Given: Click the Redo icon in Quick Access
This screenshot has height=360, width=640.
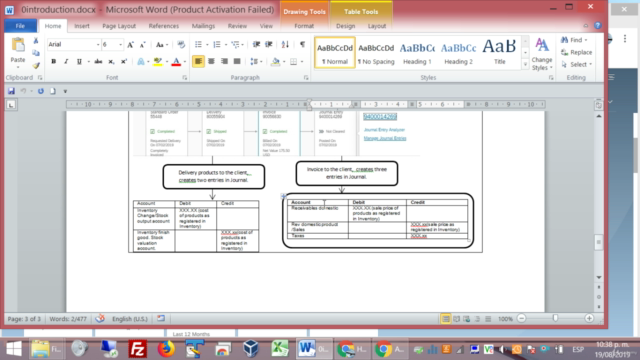Looking at the screenshot, I should [x=41, y=91].
